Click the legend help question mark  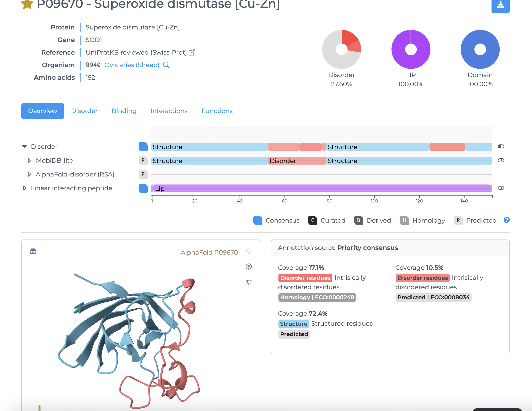pos(506,220)
